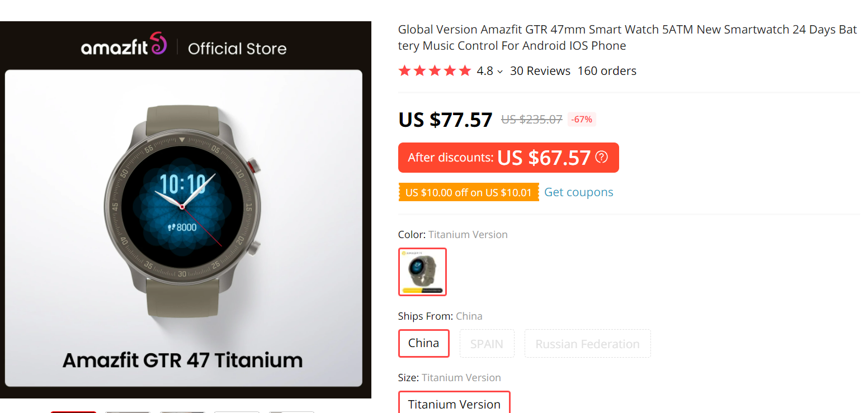Click the last product thumbnail in the strip
Screen dimensions: 868x413
pos(291,411)
